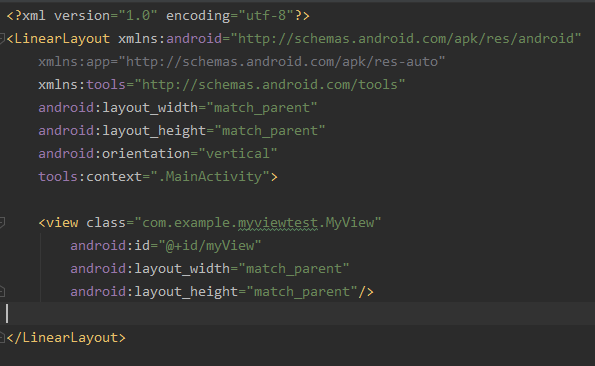Image resolution: width=595 pixels, height=366 pixels.
Task: Place cursor in version value "1.0"
Action: [138, 16]
